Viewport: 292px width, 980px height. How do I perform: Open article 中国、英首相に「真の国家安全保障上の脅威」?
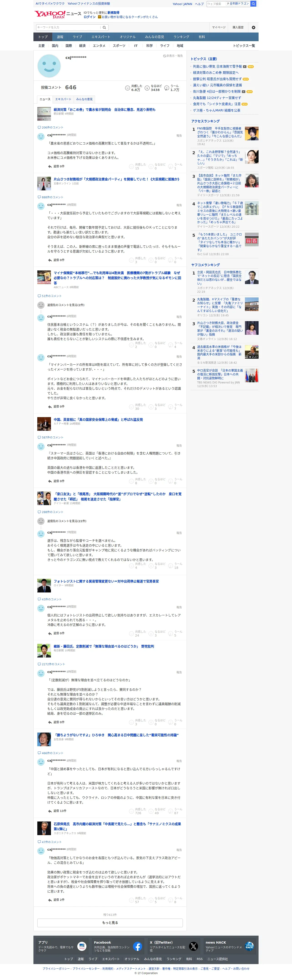point(98,420)
